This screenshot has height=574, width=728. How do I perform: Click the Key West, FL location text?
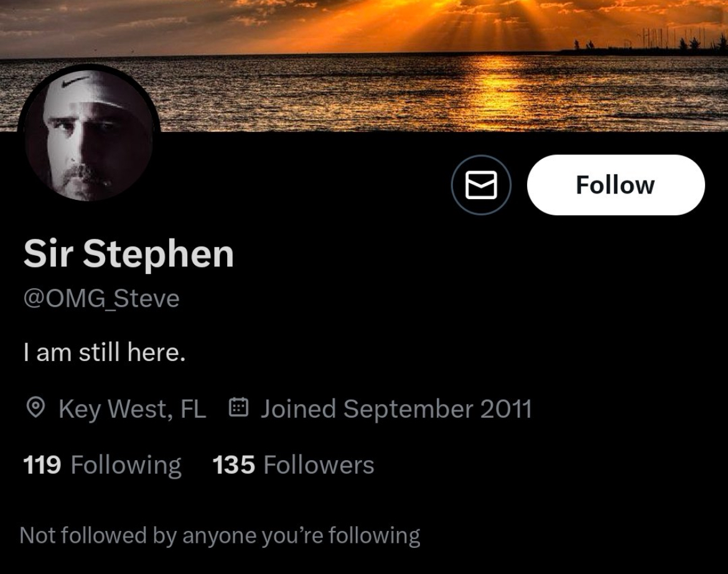click(133, 408)
